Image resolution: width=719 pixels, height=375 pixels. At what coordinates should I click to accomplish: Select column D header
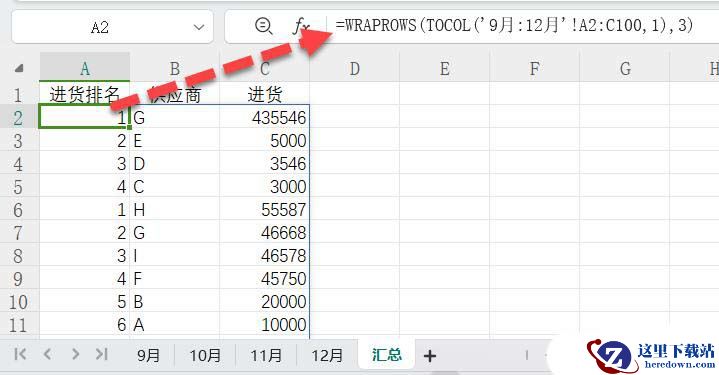[x=354, y=68]
